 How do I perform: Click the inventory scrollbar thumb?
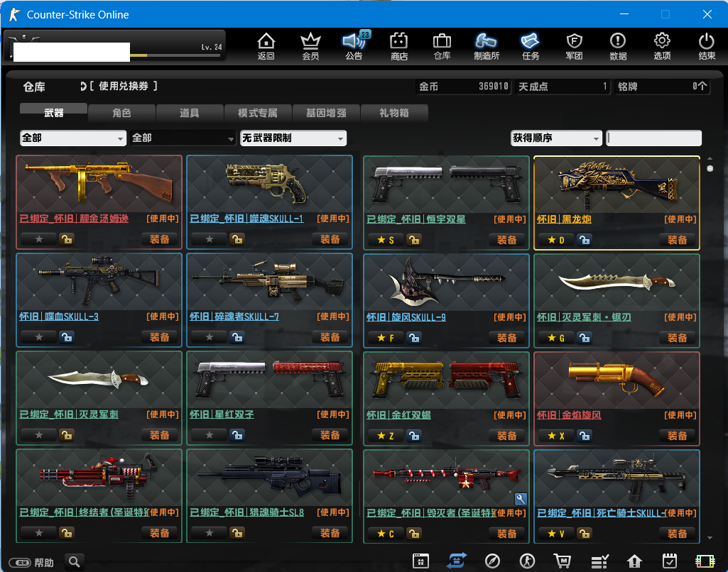pyautogui.click(x=710, y=168)
